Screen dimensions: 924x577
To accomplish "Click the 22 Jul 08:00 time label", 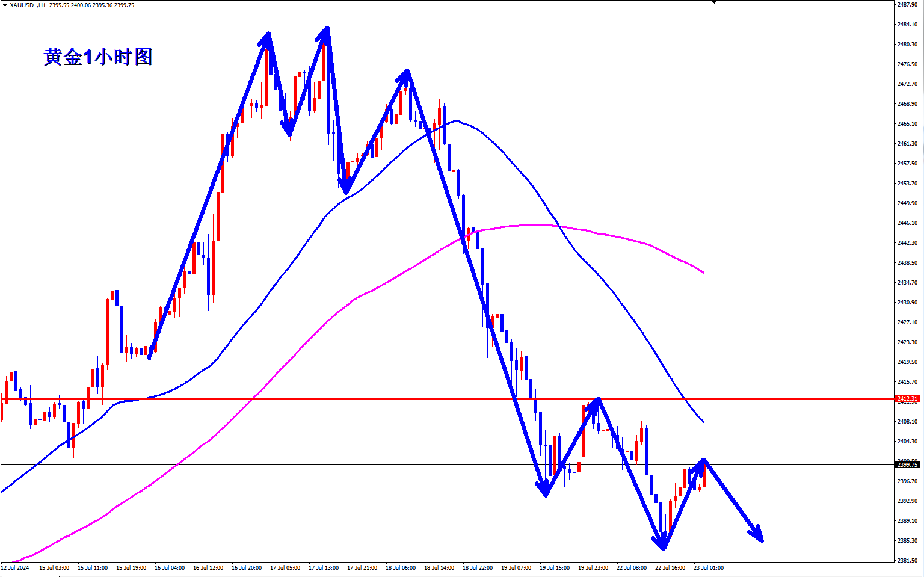I will point(632,568).
